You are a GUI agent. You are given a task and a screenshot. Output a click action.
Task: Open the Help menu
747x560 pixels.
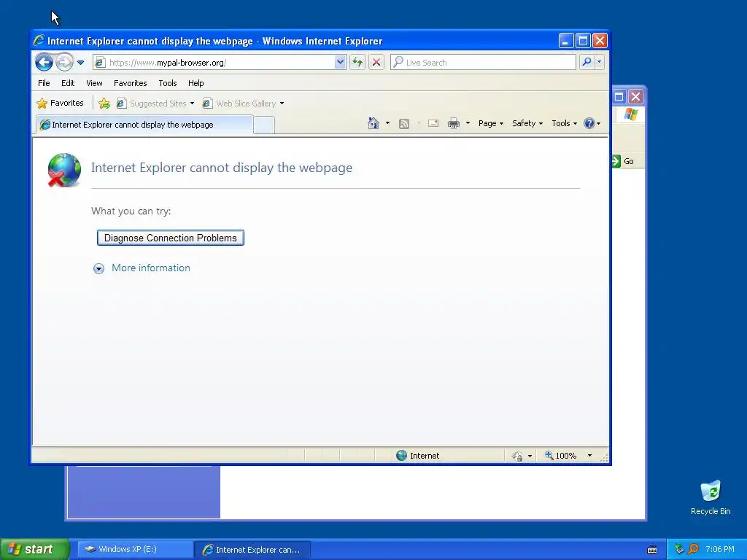click(x=196, y=83)
